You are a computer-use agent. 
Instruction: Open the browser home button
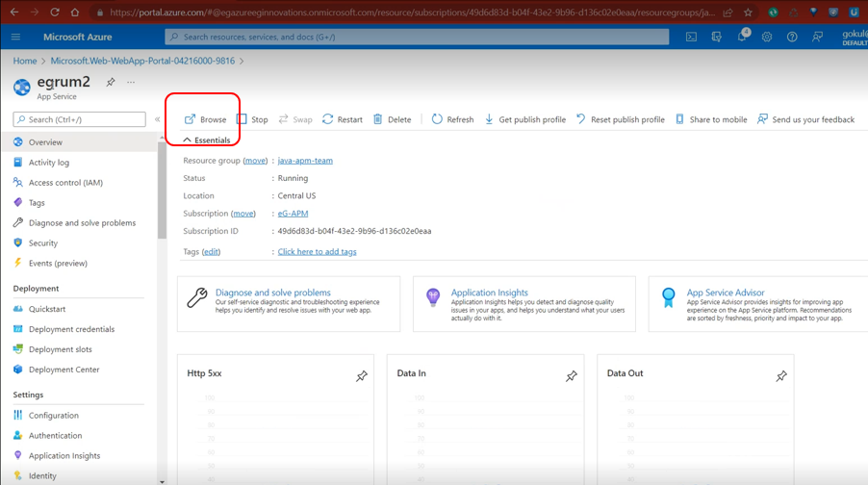click(75, 12)
